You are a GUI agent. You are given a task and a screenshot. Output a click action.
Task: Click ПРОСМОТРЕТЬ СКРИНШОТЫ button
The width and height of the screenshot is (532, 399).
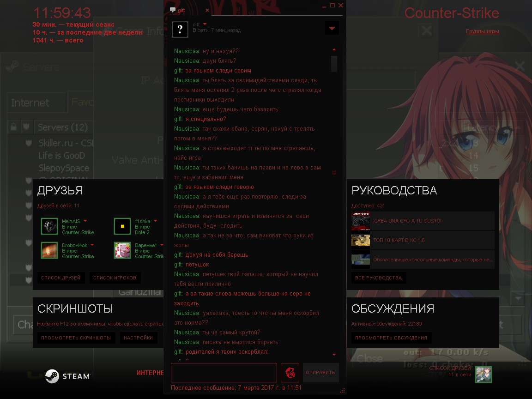pyautogui.click(x=76, y=338)
